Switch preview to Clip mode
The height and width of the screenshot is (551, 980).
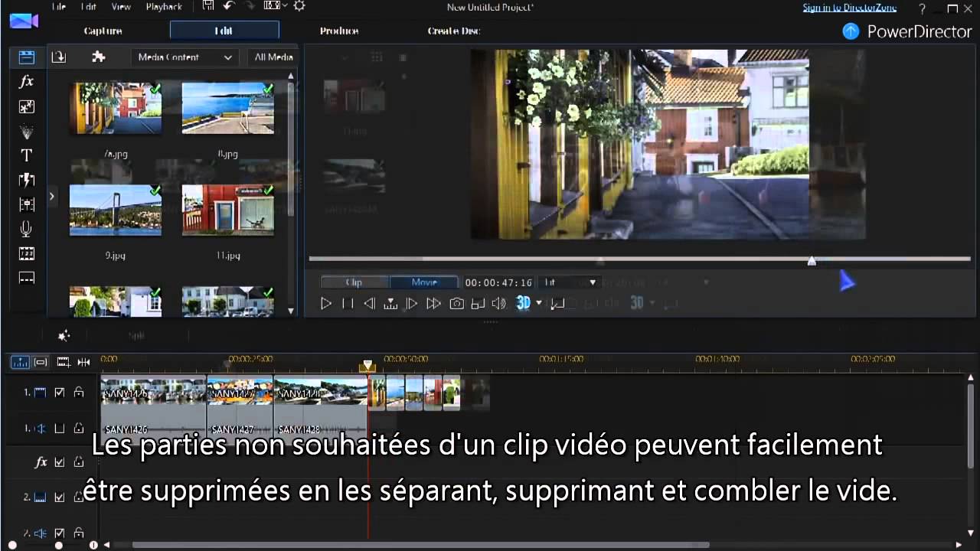(x=354, y=282)
